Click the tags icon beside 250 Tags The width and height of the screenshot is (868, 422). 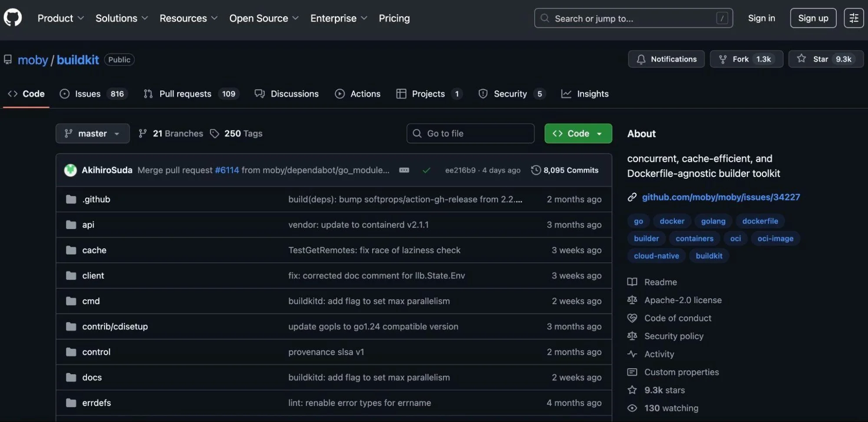point(215,134)
